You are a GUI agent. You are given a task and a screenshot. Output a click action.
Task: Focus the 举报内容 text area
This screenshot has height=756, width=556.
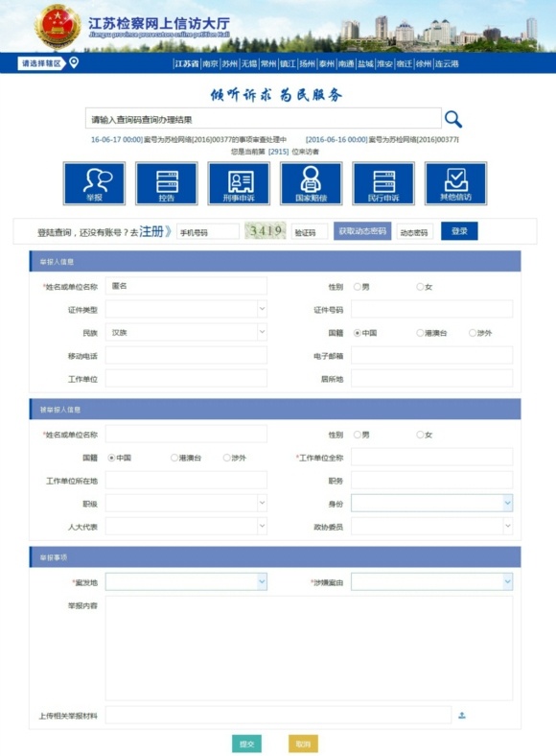click(x=309, y=649)
